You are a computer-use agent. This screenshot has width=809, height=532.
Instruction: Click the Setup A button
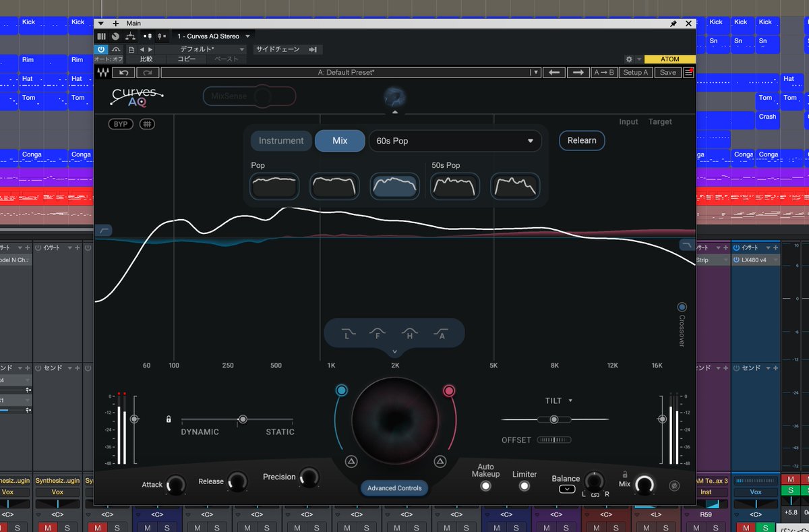pos(636,72)
